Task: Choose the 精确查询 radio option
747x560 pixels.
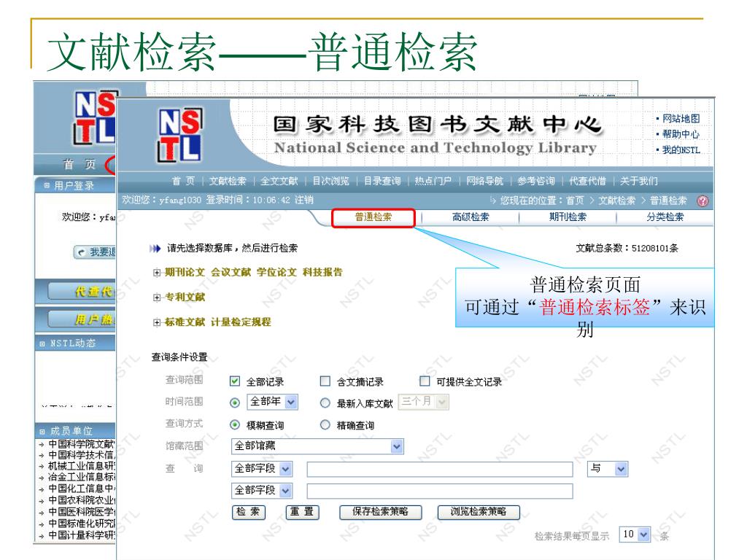Action: click(325, 424)
